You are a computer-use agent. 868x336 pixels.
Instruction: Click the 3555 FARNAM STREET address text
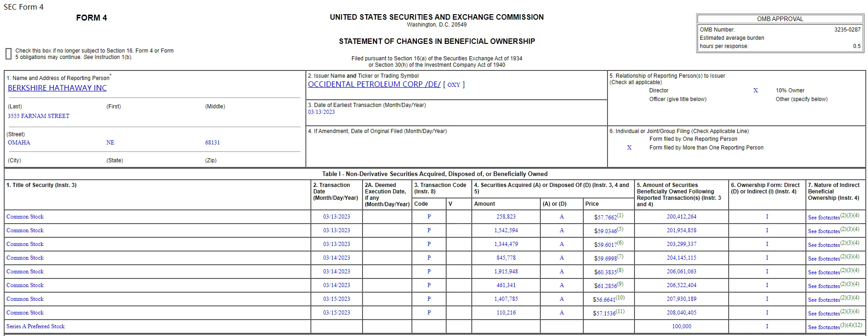[x=38, y=116]
